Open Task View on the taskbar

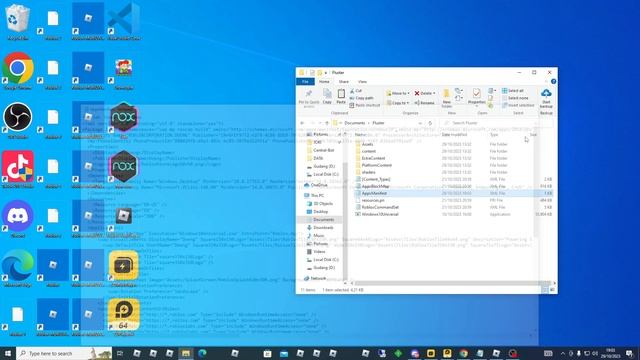(x=120, y=353)
